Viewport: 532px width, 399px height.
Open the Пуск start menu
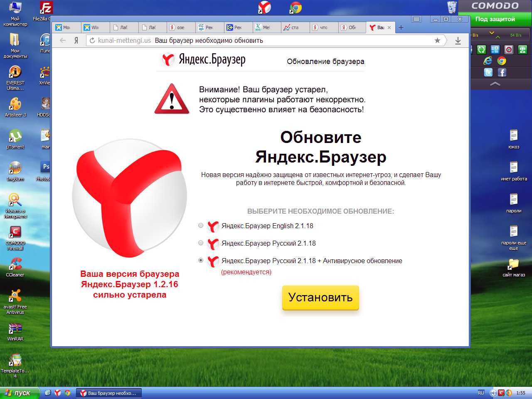click(20, 393)
